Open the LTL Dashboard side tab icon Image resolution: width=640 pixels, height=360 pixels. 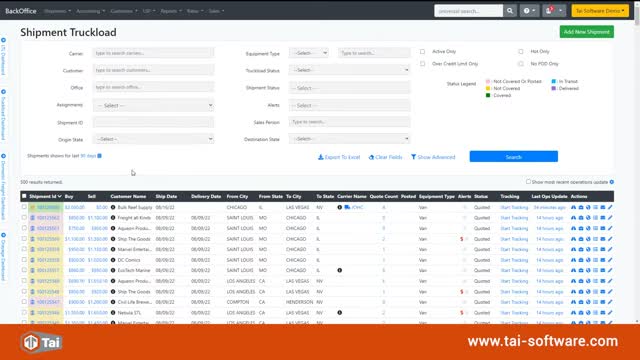pos(3,40)
